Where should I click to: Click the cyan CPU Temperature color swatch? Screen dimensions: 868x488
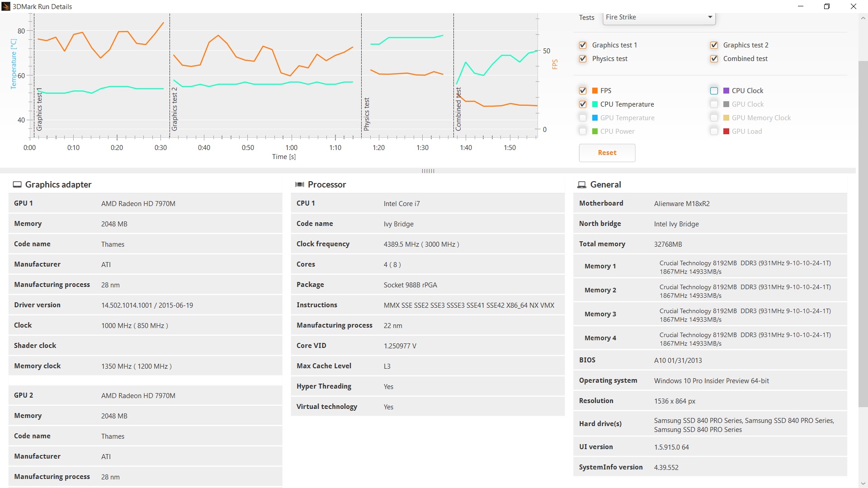(595, 104)
